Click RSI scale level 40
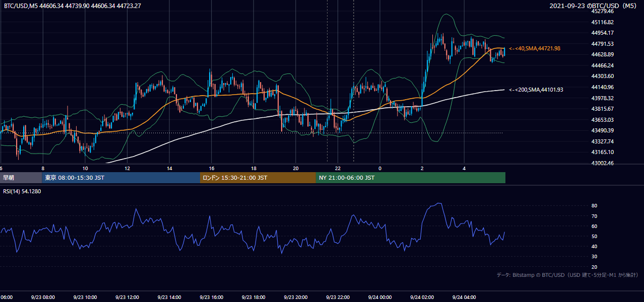The height and width of the screenshot is (302, 644). 594,246
